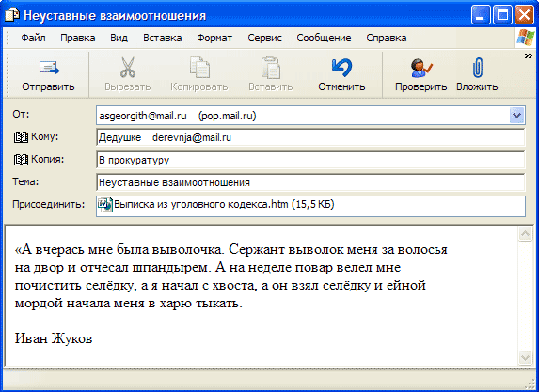Click in the Копия field 'В прокуратуру'
This screenshot has height=392, width=539.
click(x=310, y=160)
